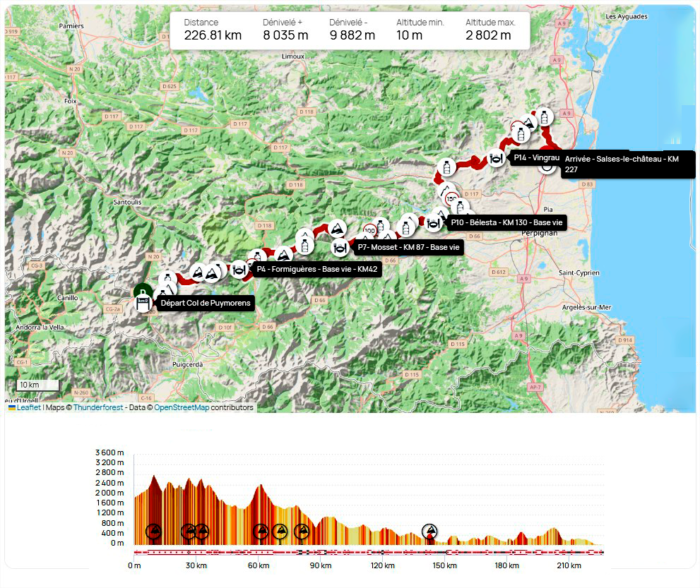Click the P7 Mosset KM 87 label

click(408, 247)
